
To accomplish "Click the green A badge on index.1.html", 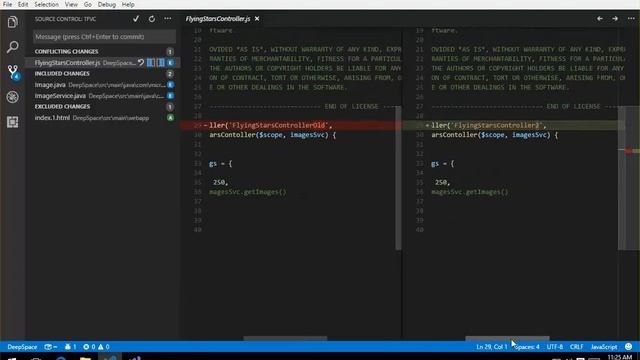I will [x=171, y=118].
